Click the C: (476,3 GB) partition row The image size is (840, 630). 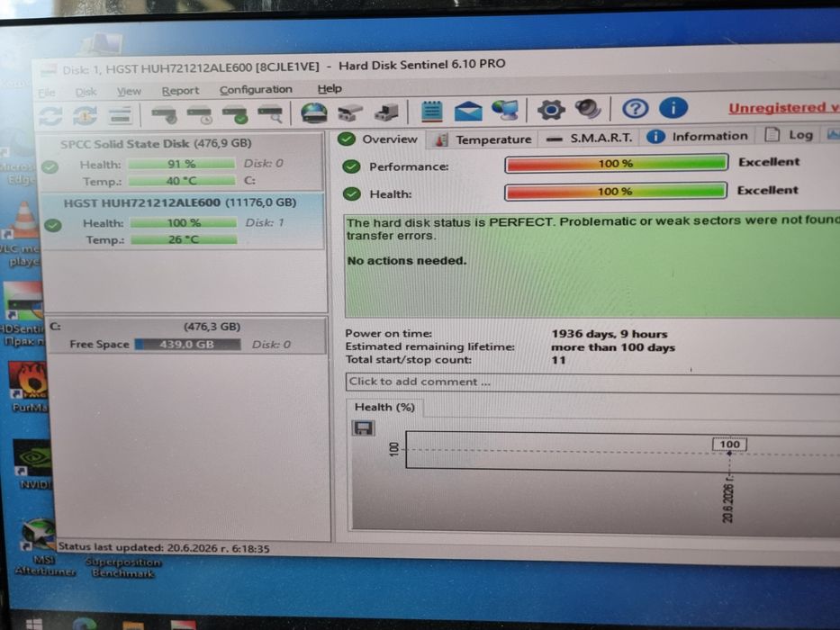point(186,336)
